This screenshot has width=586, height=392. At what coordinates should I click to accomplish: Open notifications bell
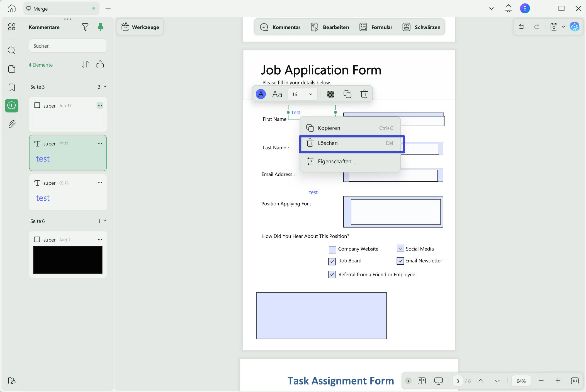click(x=508, y=8)
